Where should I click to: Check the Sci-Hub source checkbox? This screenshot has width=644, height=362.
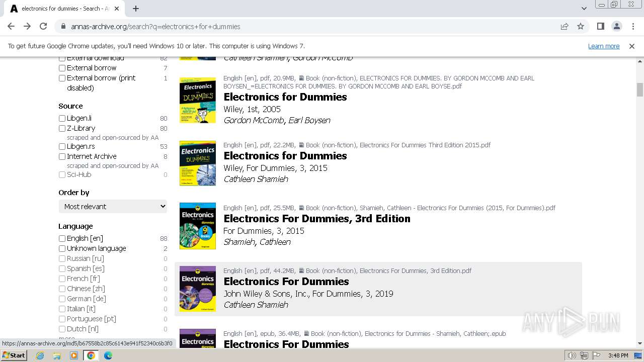point(62,174)
